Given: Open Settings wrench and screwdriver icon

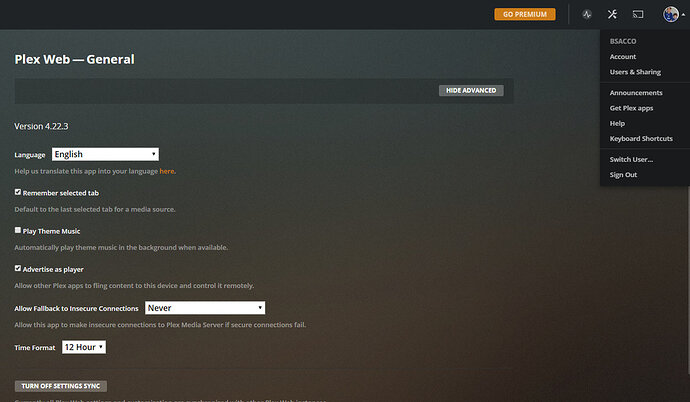Looking at the screenshot, I should 612,15.
